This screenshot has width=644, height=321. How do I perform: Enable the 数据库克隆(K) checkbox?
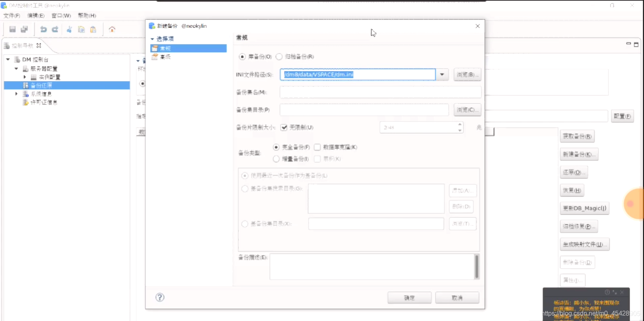317,147
